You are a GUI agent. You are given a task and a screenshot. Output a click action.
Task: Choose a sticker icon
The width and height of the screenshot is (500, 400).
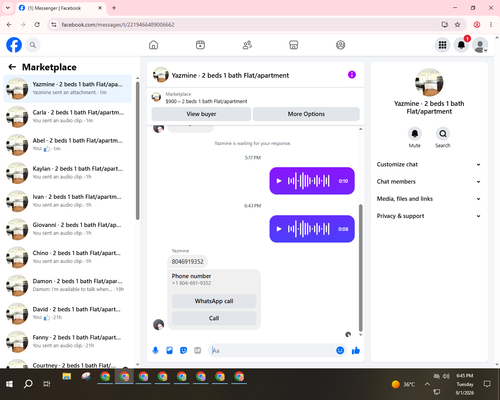point(183,350)
